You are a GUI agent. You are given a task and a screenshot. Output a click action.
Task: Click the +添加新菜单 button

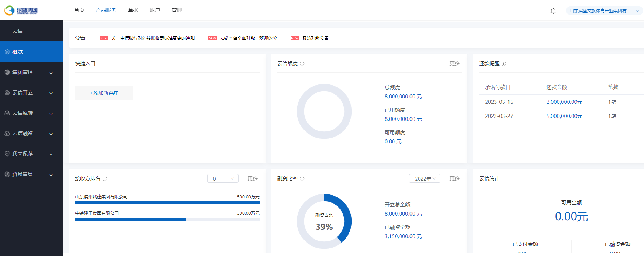pyautogui.click(x=104, y=93)
